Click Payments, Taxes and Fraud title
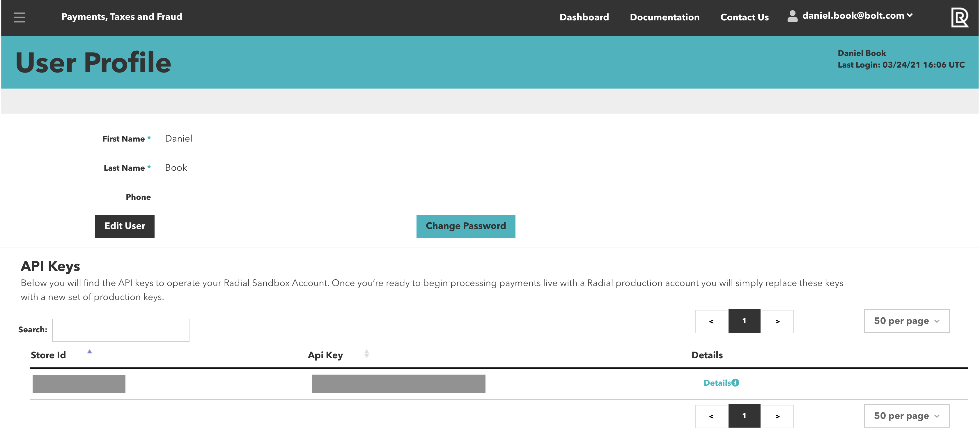 (122, 17)
